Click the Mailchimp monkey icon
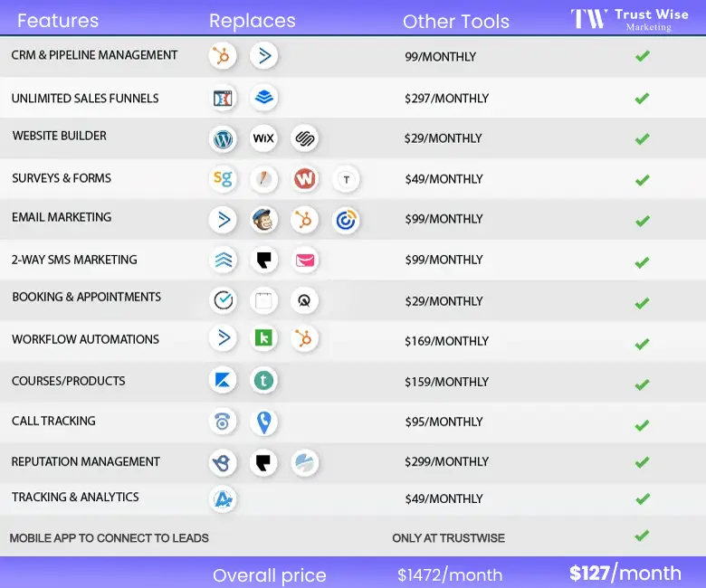The width and height of the screenshot is (706, 588). click(264, 220)
